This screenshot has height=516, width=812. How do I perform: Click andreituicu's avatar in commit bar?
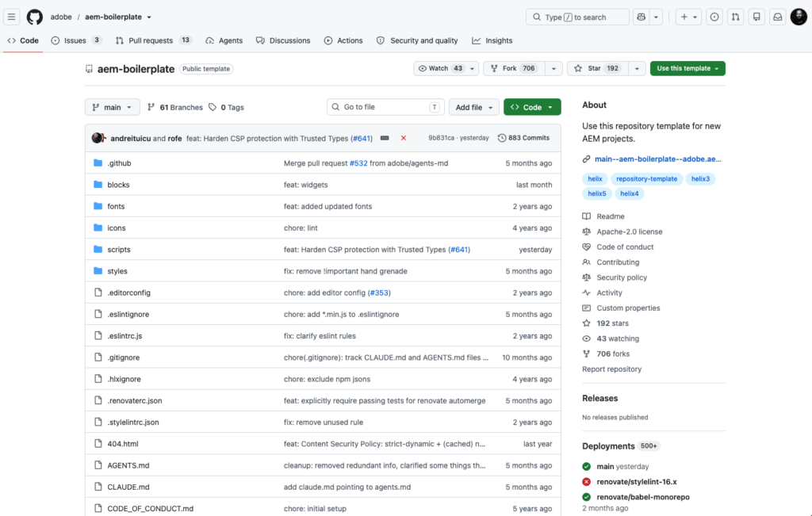pos(98,138)
